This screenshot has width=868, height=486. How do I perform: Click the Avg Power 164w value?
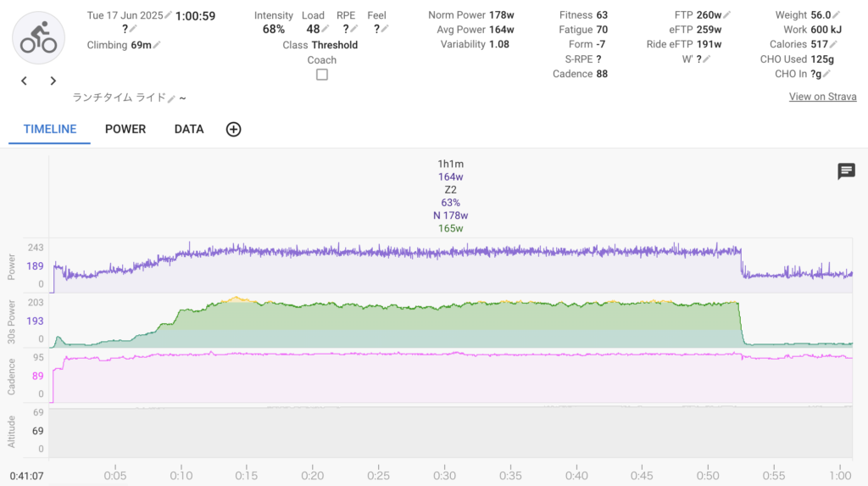[502, 30]
